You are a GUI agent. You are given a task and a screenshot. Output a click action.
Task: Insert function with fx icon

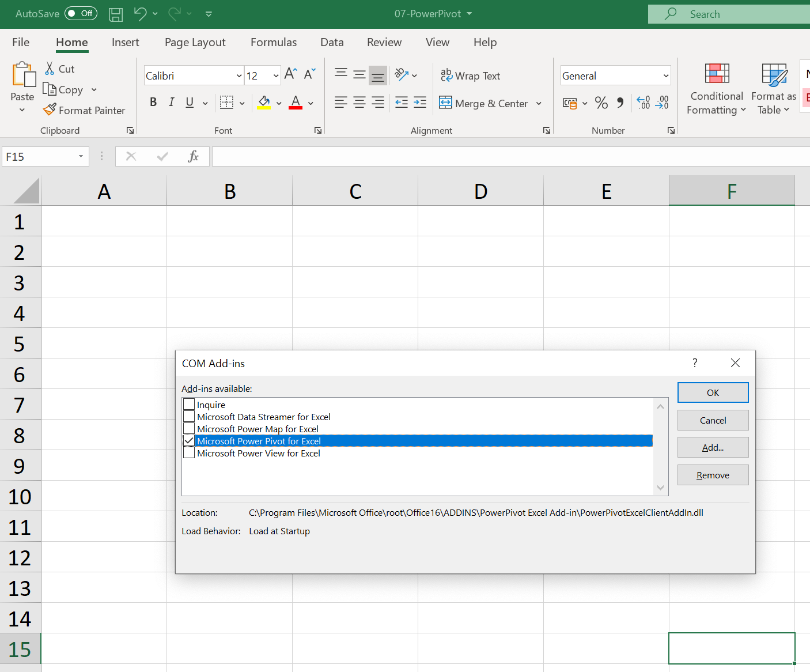(x=194, y=156)
